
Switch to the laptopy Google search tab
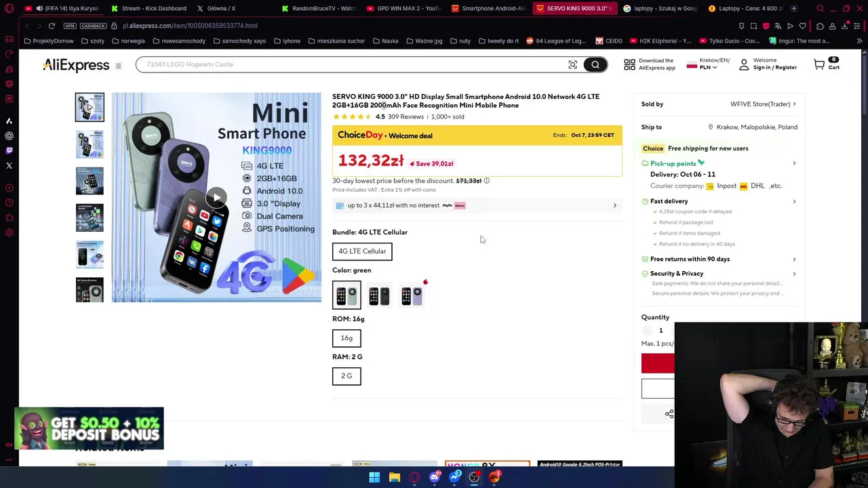pos(661,8)
